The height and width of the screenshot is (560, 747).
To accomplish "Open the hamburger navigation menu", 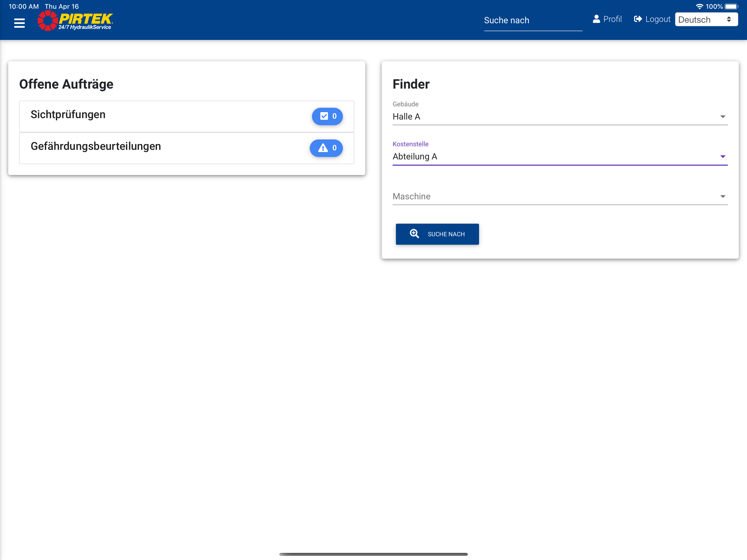I will pyautogui.click(x=19, y=23).
